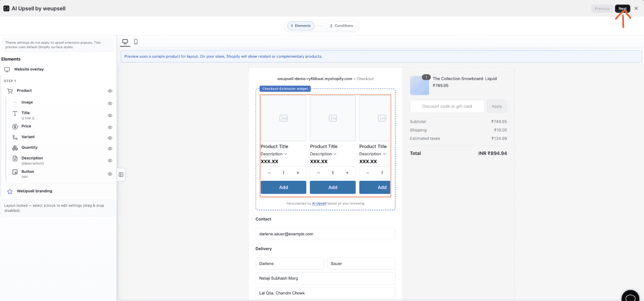The image size is (644, 301).
Task: Increase quantity on second product card
Action: tap(347, 173)
